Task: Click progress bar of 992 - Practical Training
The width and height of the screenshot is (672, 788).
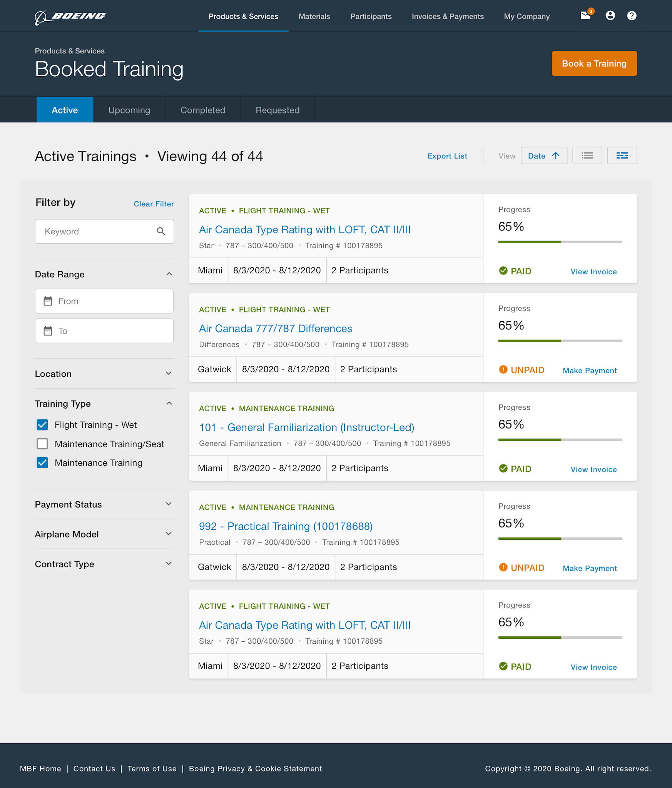Action: click(x=560, y=538)
